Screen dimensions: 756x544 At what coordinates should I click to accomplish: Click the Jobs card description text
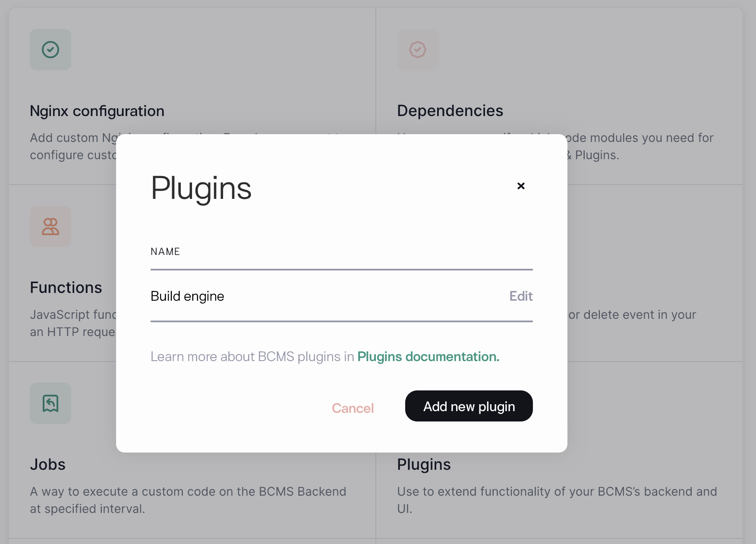[188, 500]
